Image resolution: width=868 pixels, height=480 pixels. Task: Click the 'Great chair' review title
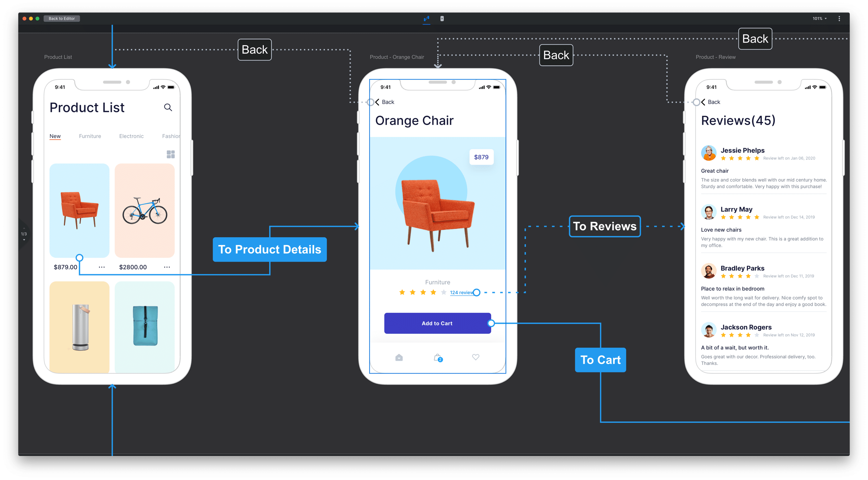click(x=715, y=171)
